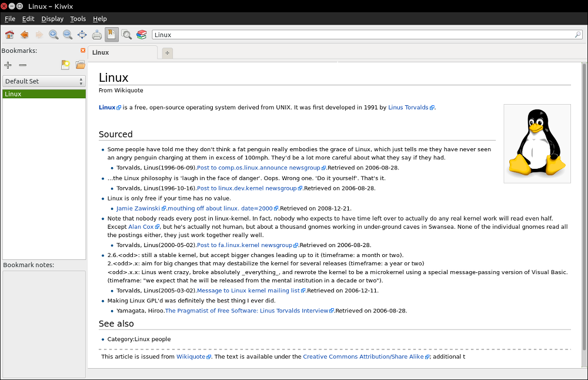
Task: Open the Alan Cox link
Action: [141, 226]
